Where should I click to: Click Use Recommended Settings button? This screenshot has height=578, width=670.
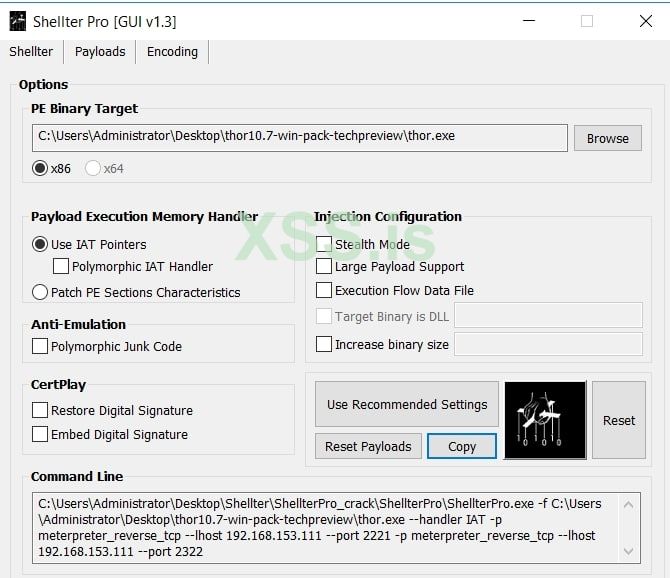point(407,404)
